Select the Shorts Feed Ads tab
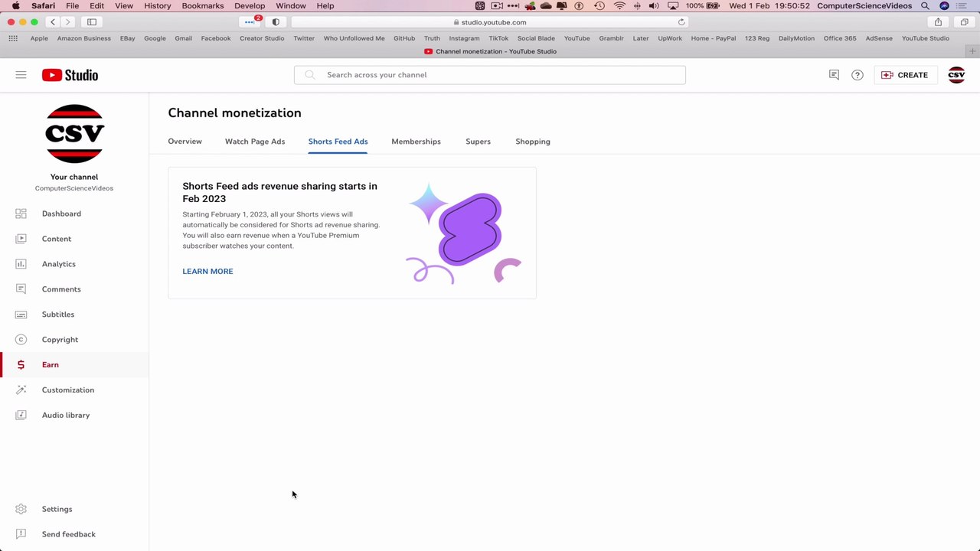 (x=338, y=142)
